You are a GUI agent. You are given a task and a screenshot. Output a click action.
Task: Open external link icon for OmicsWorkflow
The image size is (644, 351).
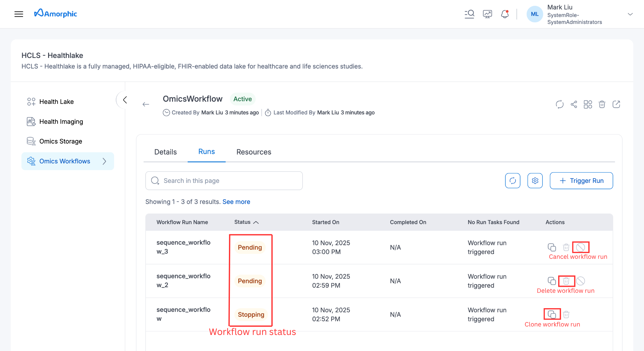click(x=616, y=104)
